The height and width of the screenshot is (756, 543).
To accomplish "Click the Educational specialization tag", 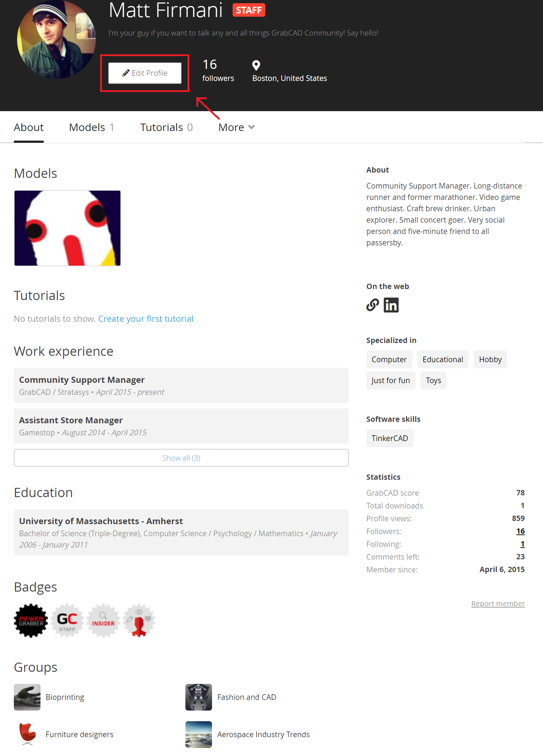I will pos(442,359).
